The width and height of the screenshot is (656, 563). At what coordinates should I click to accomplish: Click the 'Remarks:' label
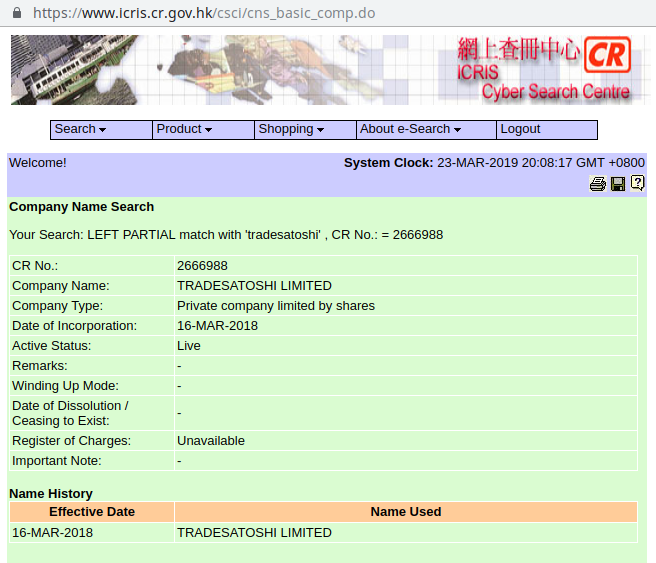(x=40, y=366)
